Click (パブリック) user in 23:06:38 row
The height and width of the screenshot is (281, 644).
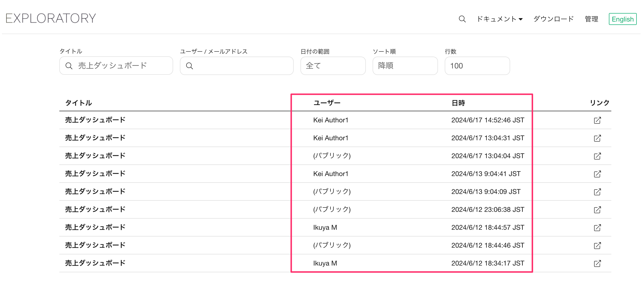pyautogui.click(x=332, y=210)
